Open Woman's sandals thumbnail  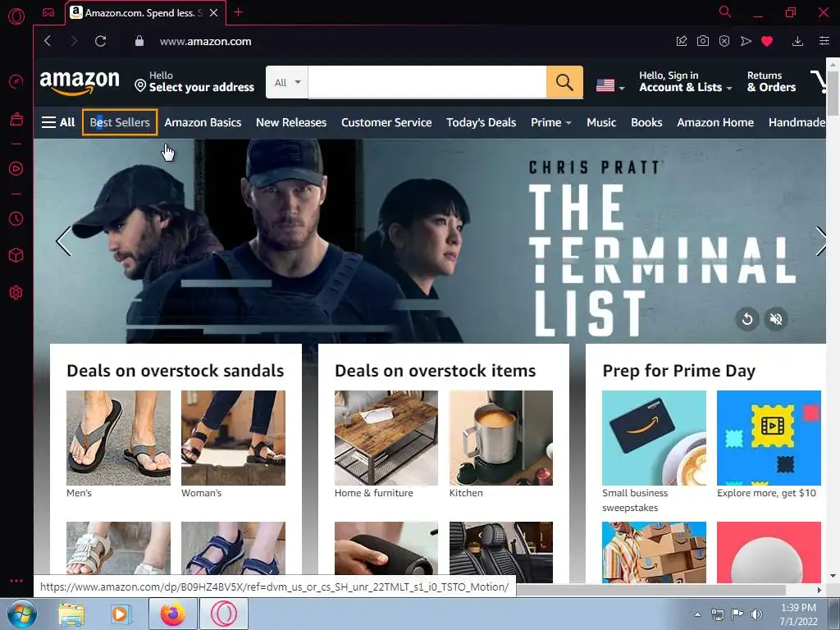point(233,438)
